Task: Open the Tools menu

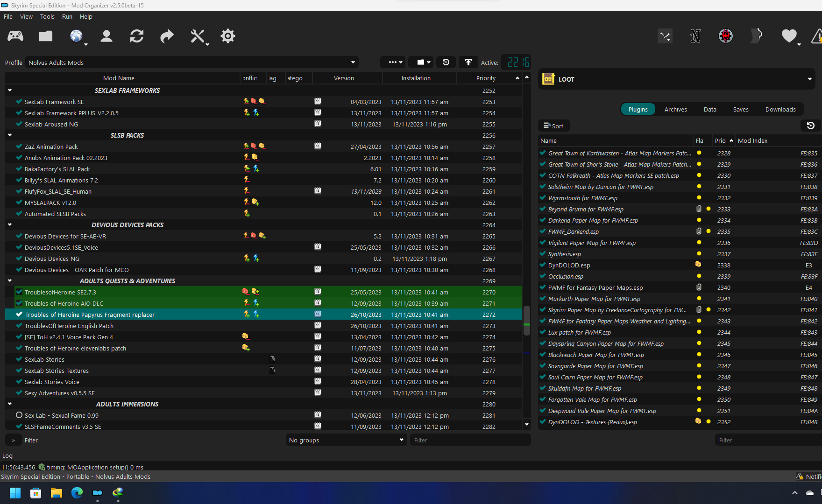Action: (x=47, y=16)
